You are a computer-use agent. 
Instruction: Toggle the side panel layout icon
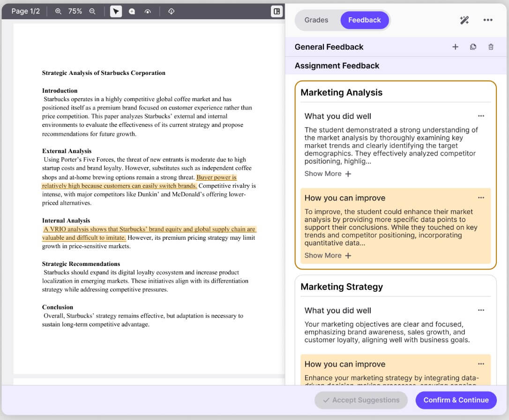277,11
